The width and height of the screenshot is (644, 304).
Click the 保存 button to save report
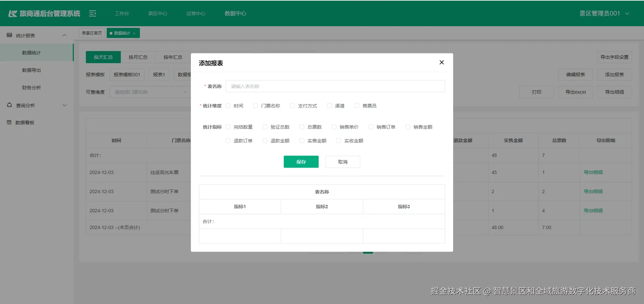point(301,162)
